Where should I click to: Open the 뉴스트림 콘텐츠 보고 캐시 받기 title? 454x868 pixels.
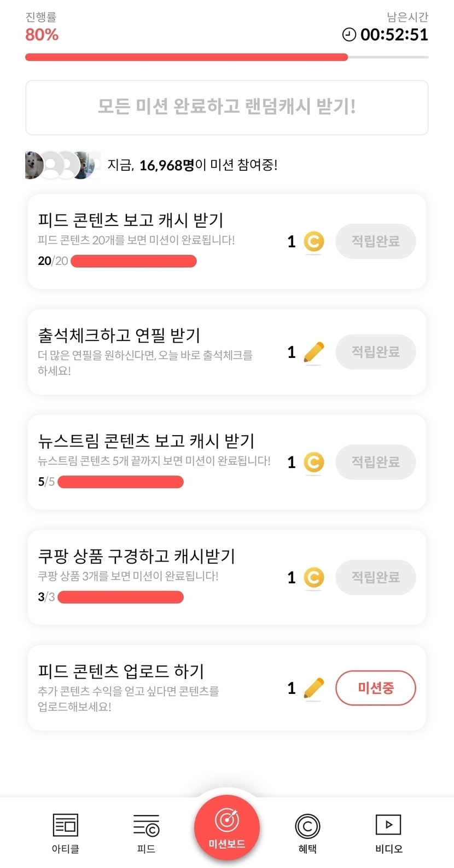click(146, 441)
